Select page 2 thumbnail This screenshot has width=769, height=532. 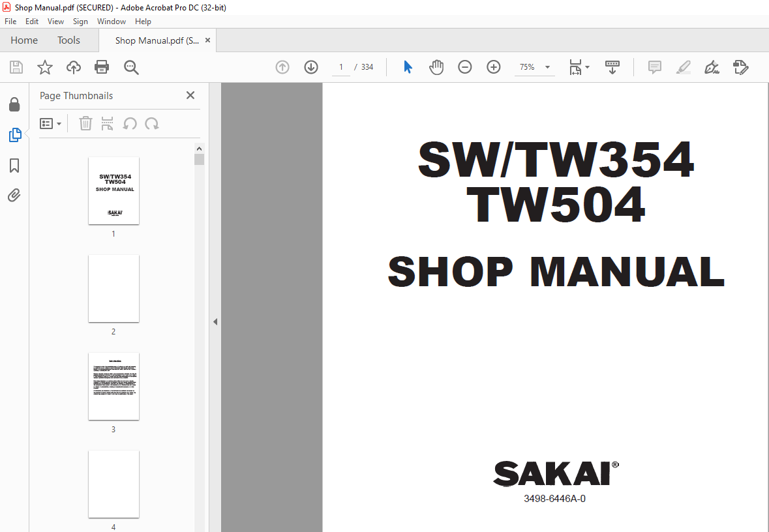113,288
